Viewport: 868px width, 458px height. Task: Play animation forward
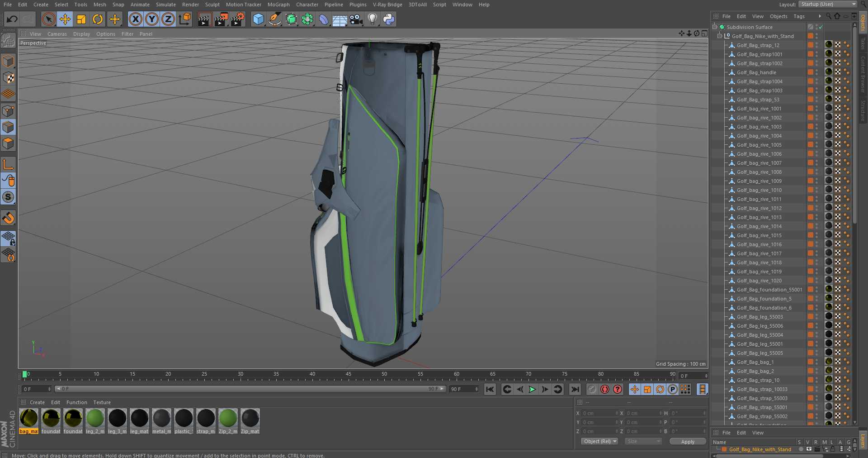coord(532,389)
